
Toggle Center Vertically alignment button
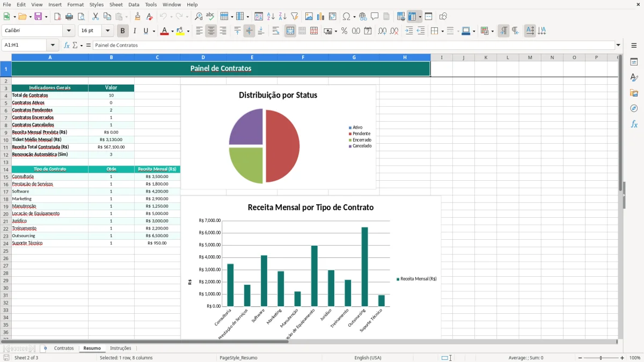coord(249,31)
